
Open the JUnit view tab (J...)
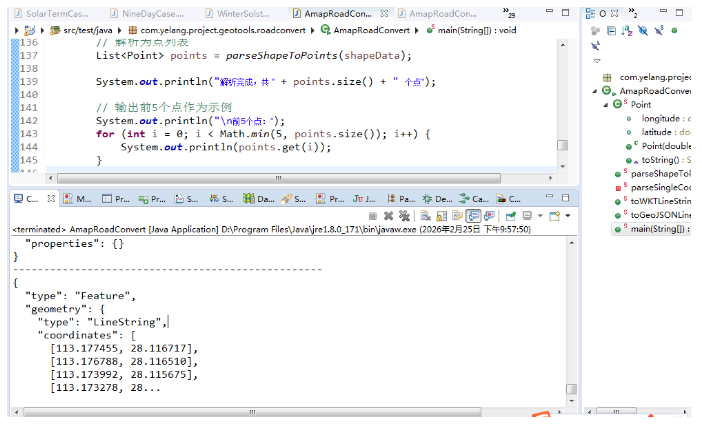[364, 199]
